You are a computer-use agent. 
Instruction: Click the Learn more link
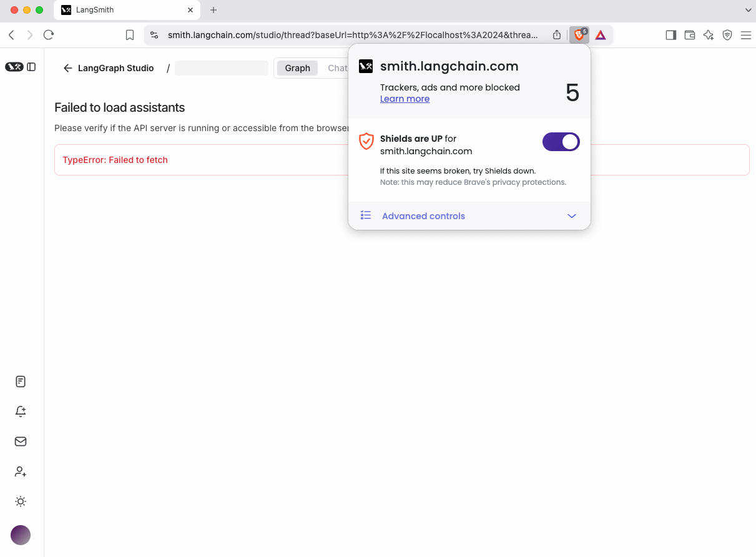tap(405, 99)
